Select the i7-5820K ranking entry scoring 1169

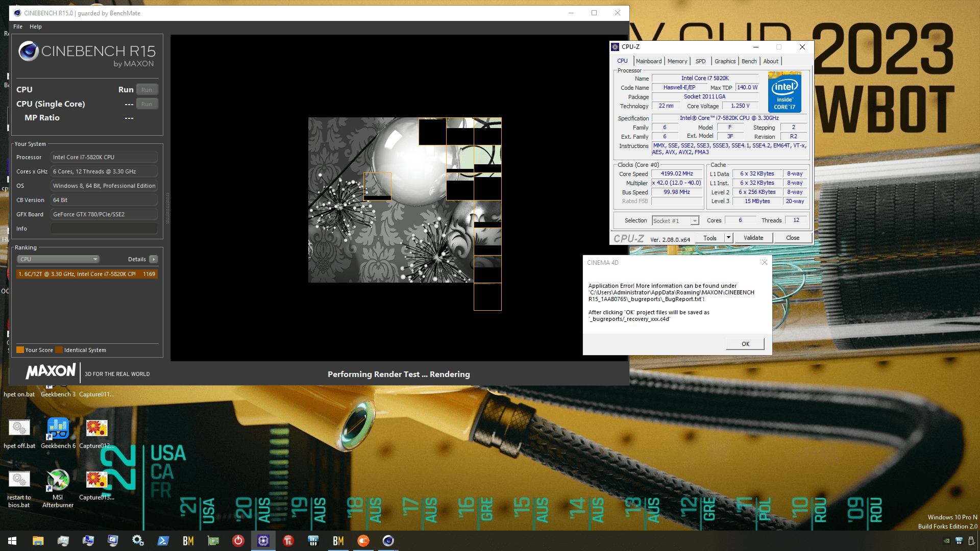(87, 274)
